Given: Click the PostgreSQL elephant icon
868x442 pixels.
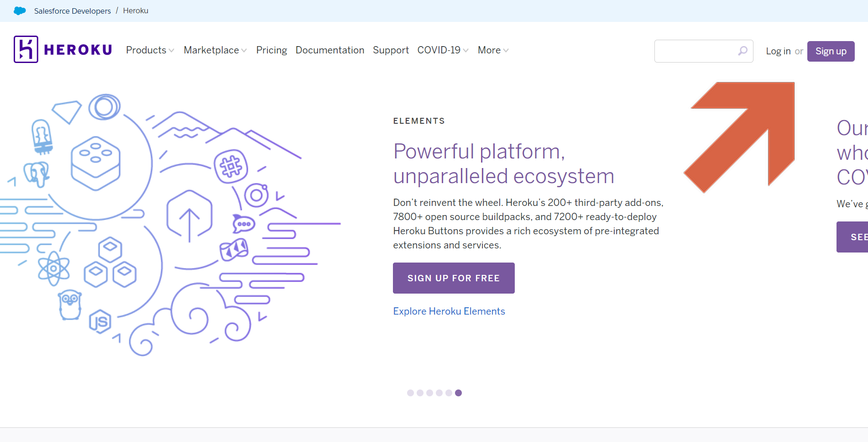Looking at the screenshot, I should [37, 174].
